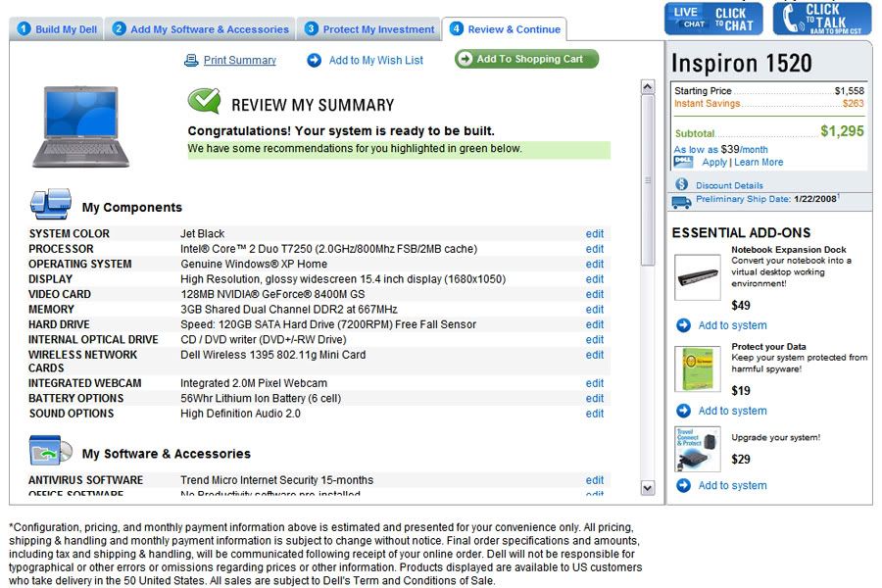Screen dimensions: 882x588
Task: Edit the Integrated Webcam option
Action: pyautogui.click(x=595, y=383)
